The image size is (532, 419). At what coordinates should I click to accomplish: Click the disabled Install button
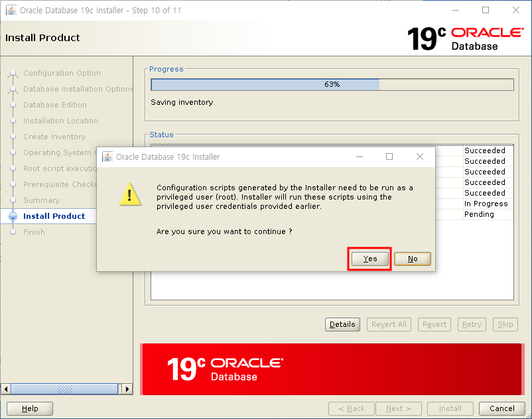click(x=450, y=408)
